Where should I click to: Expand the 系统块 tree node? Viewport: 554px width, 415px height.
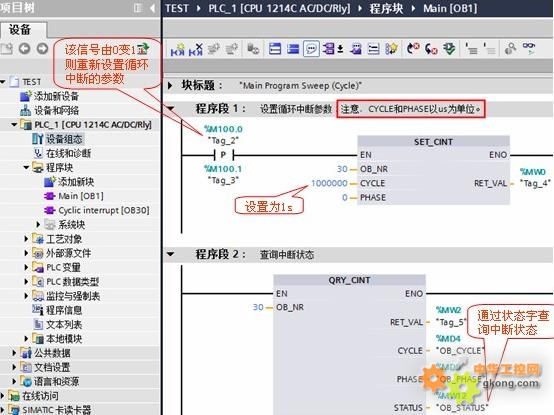click(38, 224)
